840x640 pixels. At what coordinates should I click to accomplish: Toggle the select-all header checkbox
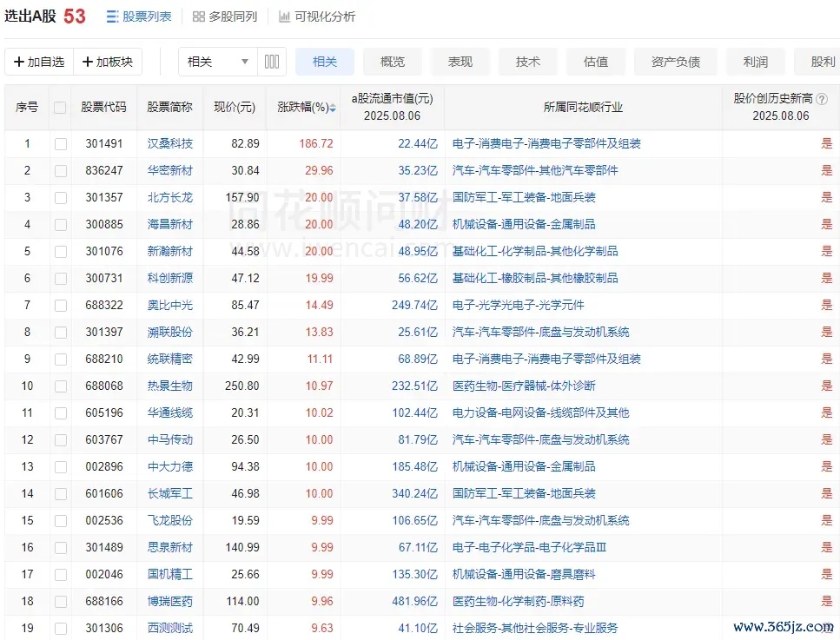point(60,108)
